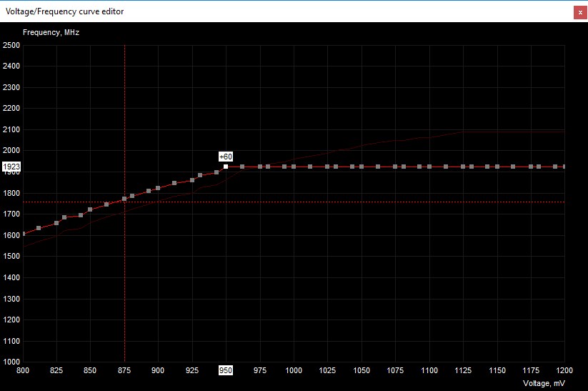The height and width of the screenshot is (391, 588).
Task: Select the curve point on the 975 mV gridline
Action: click(260, 167)
